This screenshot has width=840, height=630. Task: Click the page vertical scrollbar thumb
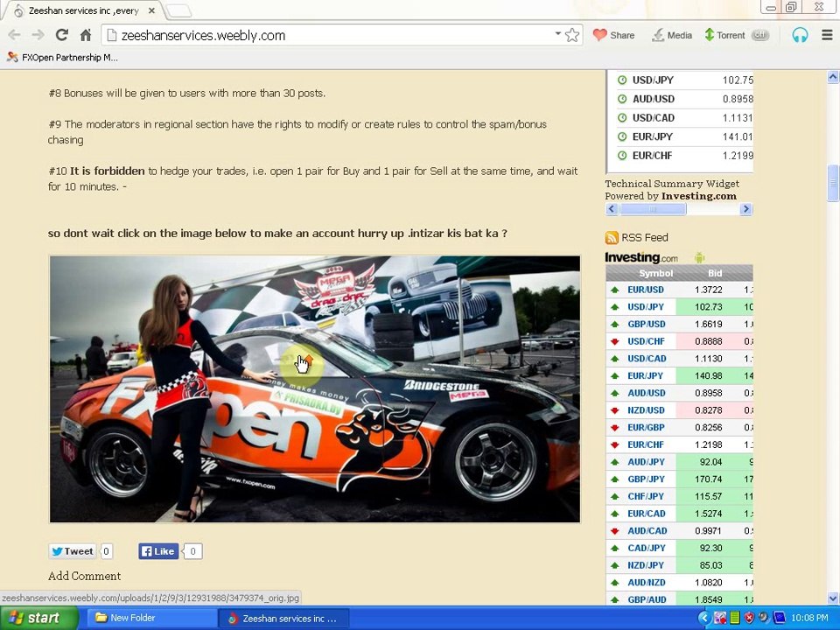[832, 183]
